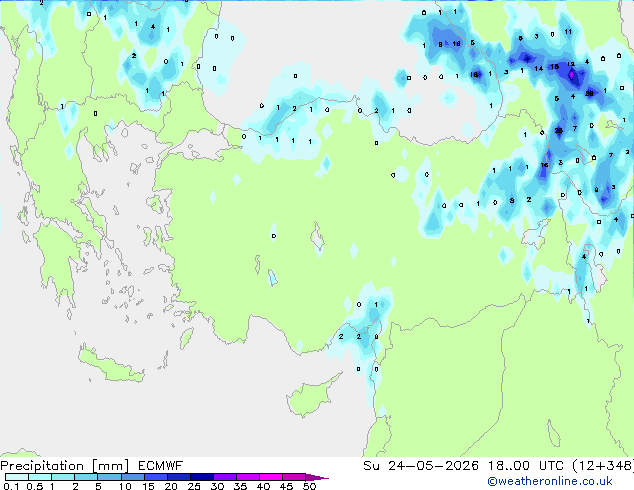
Task: Pick the 25–30 mm navy legend swatch
Action: click(201, 477)
